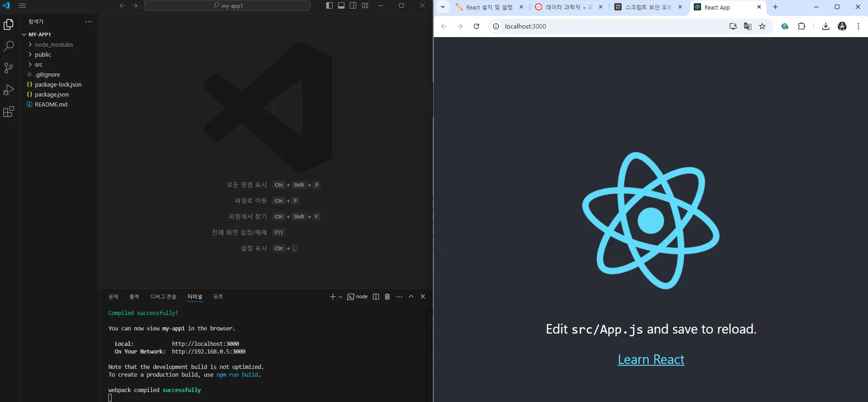Close the 데이터 과학자 tab
Screen dimensions: 868x402
coord(601,7)
